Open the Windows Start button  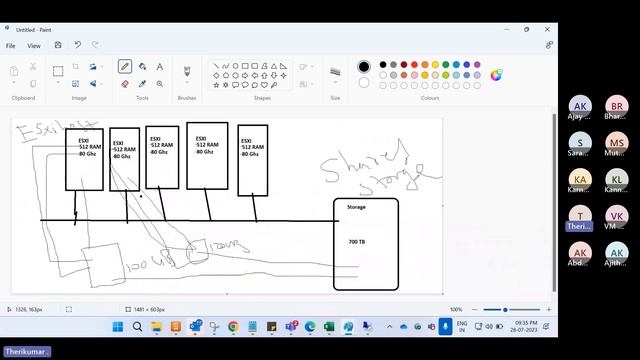(x=118, y=327)
